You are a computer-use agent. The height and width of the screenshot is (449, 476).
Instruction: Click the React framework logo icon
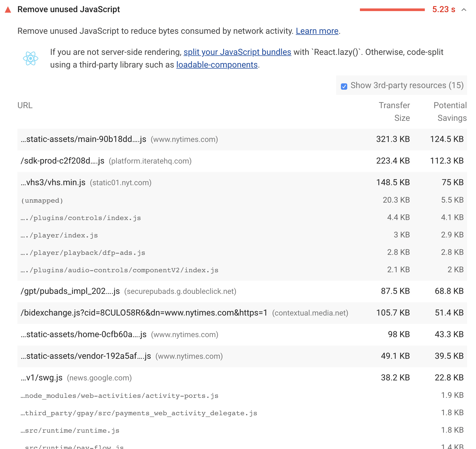click(31, 58)
